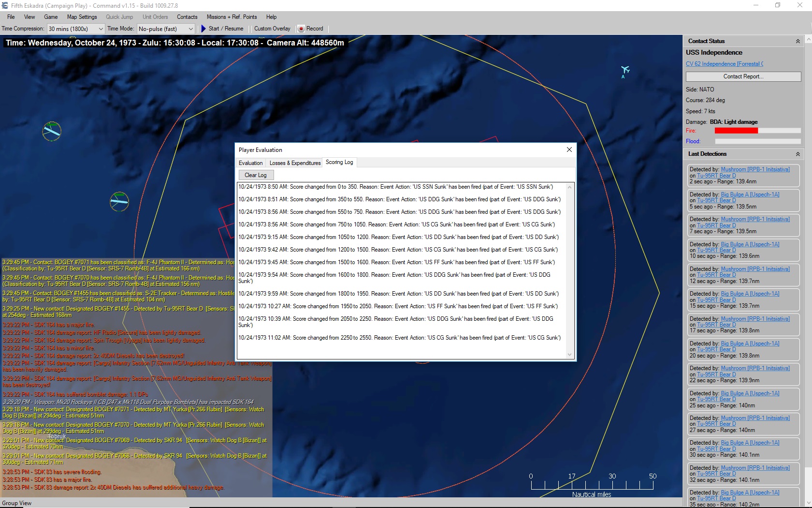812x508 pixels.
Task: Switch to the Evaluation tab
Action: 250,163
